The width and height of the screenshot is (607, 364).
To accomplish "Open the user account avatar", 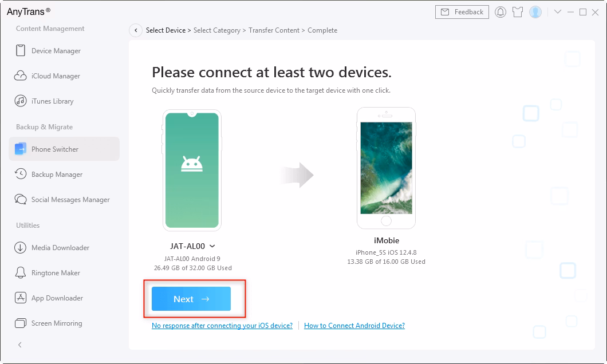I will click(535, 11).
